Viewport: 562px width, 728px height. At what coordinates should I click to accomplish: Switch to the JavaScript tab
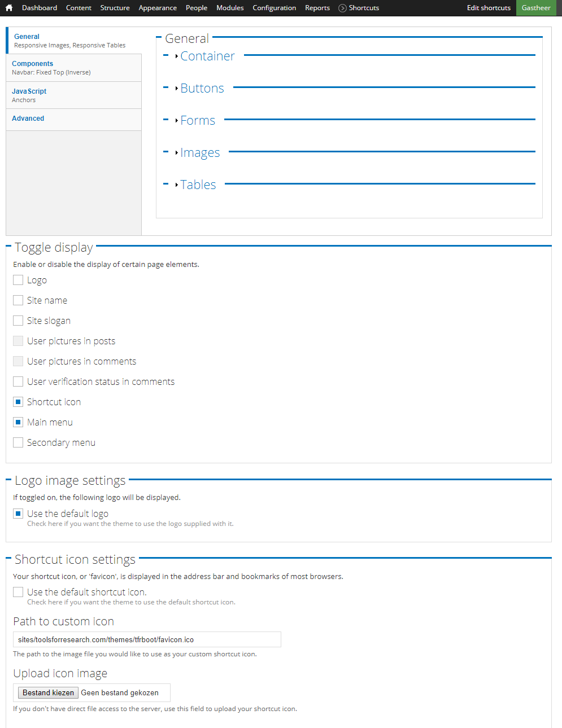coord(29,91)
